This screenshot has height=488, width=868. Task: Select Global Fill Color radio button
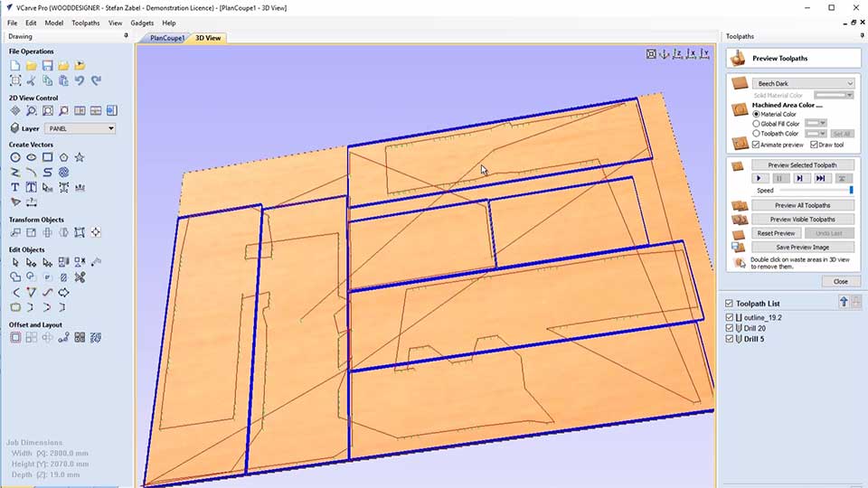tap(756, 124)
